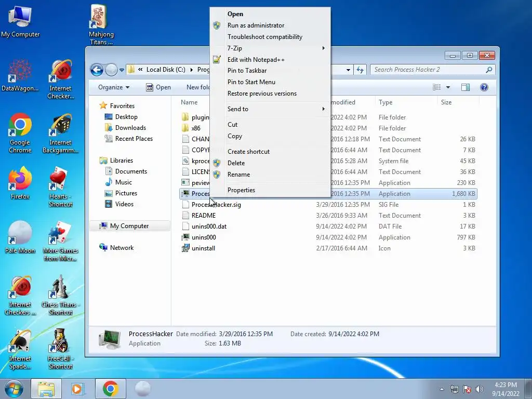Image resolution: width=532 pixels, height=399 pixels.
Task: Choose Pin to Start Menu
Action: pyautogui.click(x=270, y=82)
